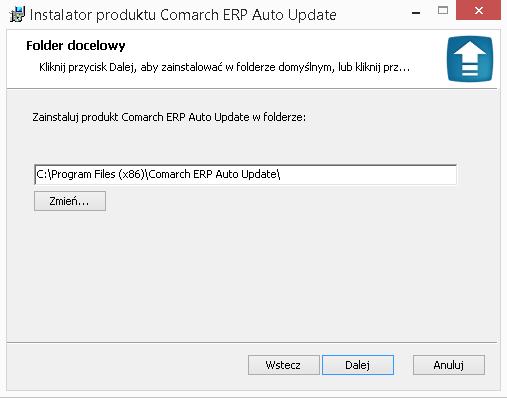Minimize the installer window

(x=416, y=13)
